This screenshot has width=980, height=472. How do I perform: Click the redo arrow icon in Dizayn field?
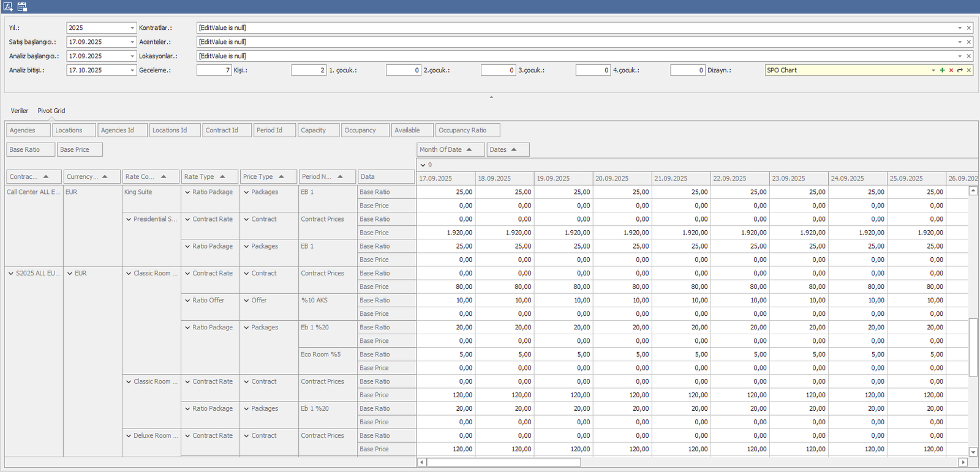pos(960,70)
